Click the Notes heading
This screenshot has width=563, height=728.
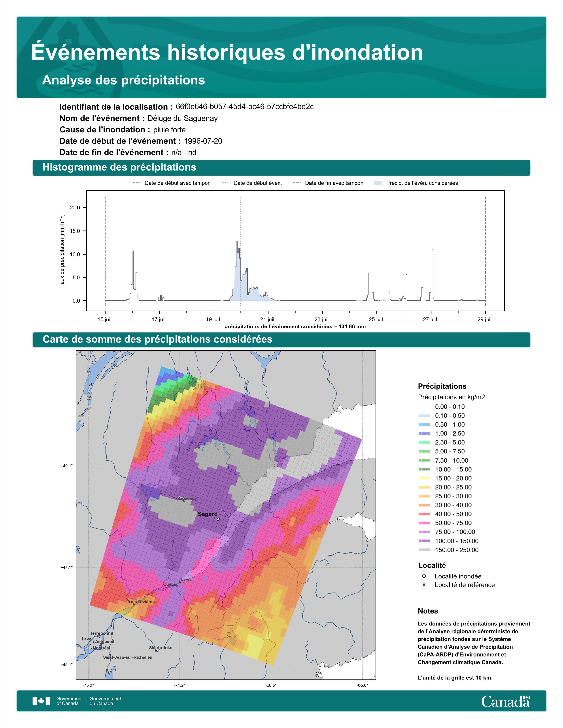(428, 611)
